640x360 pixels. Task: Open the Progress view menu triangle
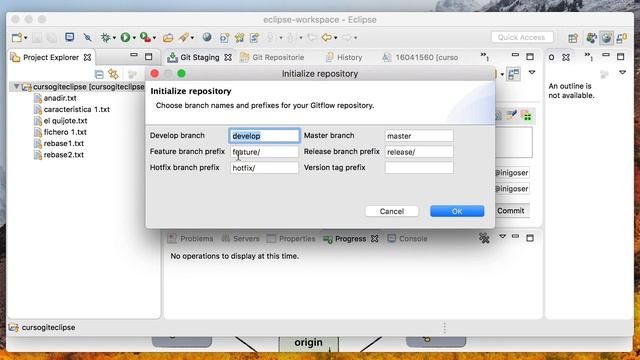coord(502,236)
